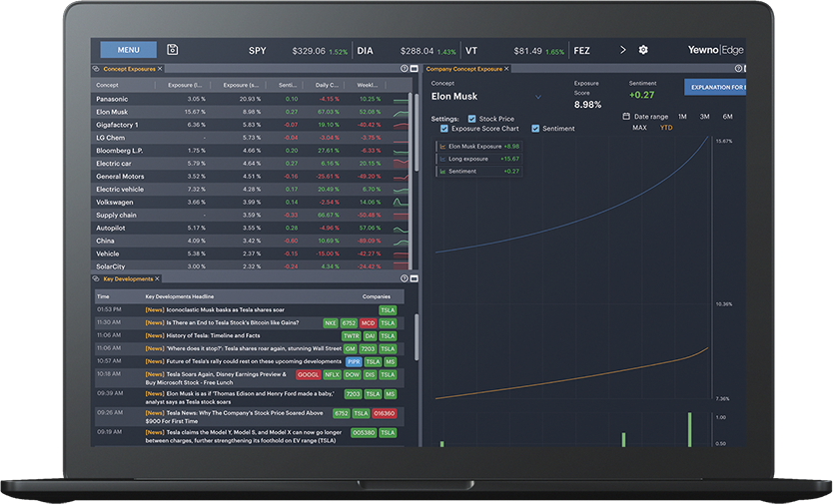Viewport: 833px width, 504px height.
Task: Click the save layout disk icon
Action: coord(172,49)
